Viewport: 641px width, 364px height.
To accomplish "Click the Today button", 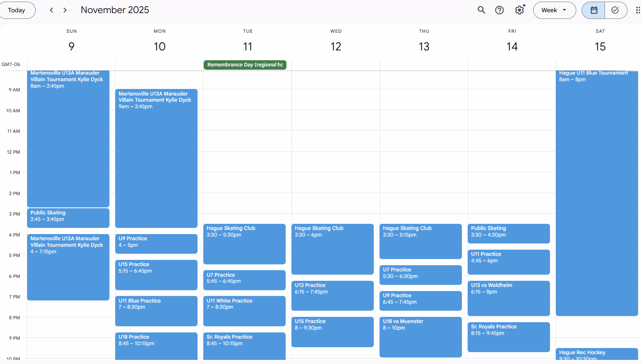I will coord(17,10).
